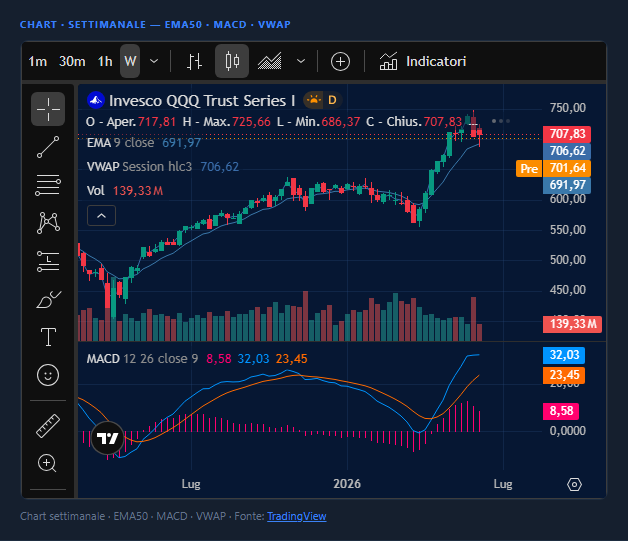Select the W weekly timeframe
This screenshot has height=541, width=628.
(130, 61)
